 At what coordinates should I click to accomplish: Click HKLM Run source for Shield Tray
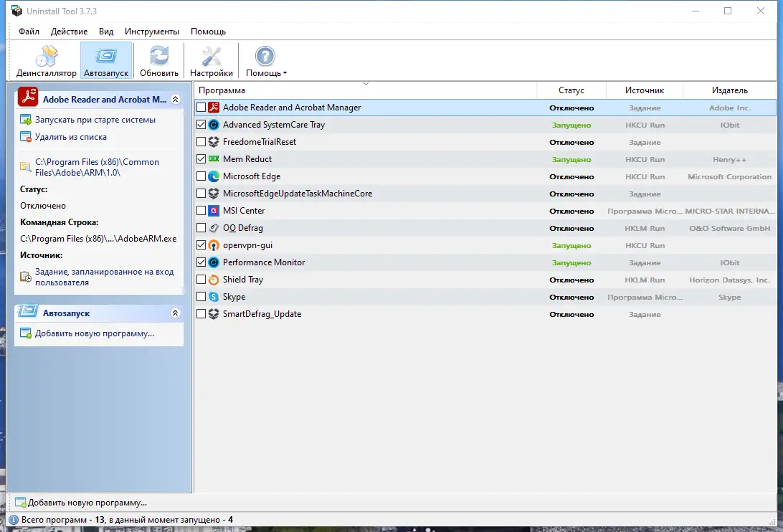(x=644, y=280)
